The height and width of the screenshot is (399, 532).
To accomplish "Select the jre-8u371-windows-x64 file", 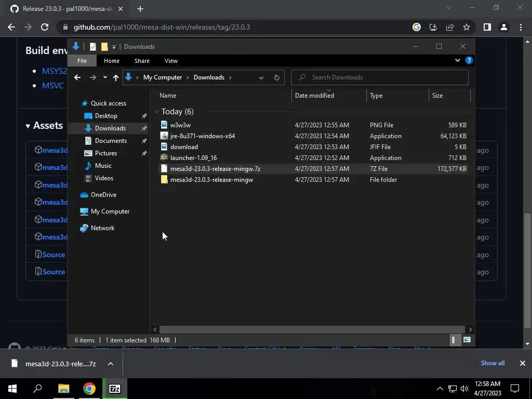I will [x=313, y=136].
